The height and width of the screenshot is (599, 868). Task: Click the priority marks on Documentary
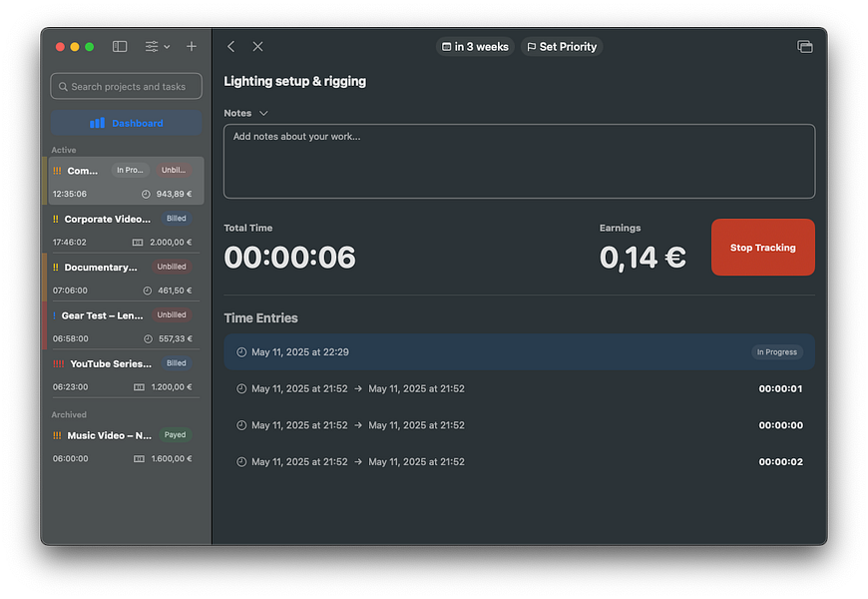[55, 268]
